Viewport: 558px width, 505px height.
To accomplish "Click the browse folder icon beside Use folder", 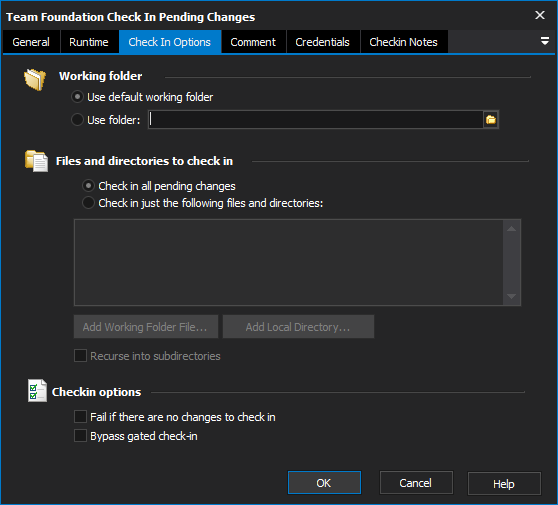I will 491,120.
